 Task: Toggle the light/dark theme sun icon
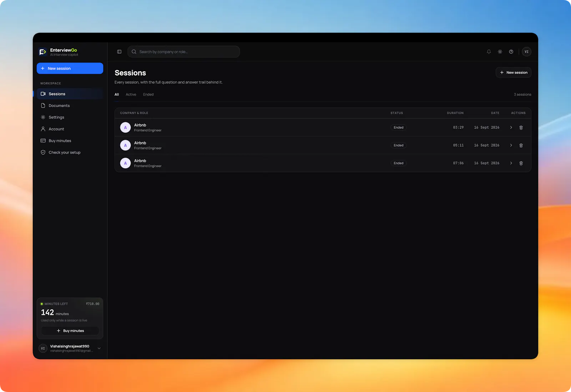point(500,52)
